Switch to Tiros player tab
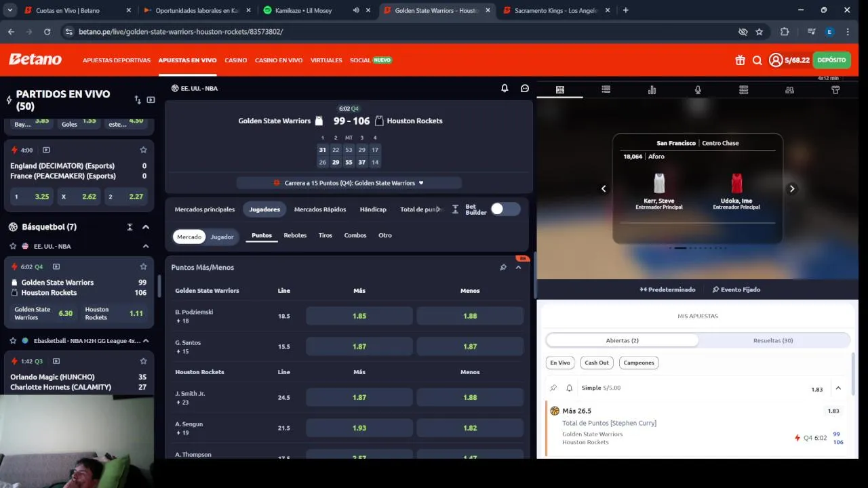868x488 pixels. tap(325, 235)
